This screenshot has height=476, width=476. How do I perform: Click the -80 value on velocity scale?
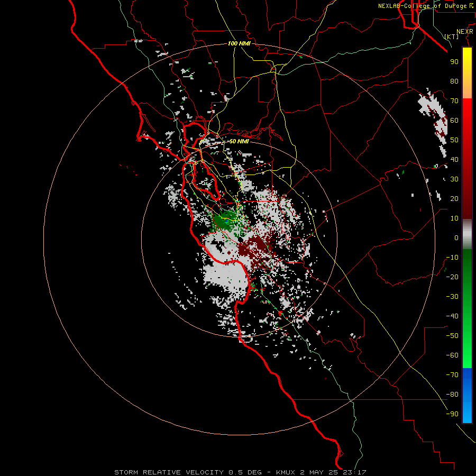tap(452, 395)
